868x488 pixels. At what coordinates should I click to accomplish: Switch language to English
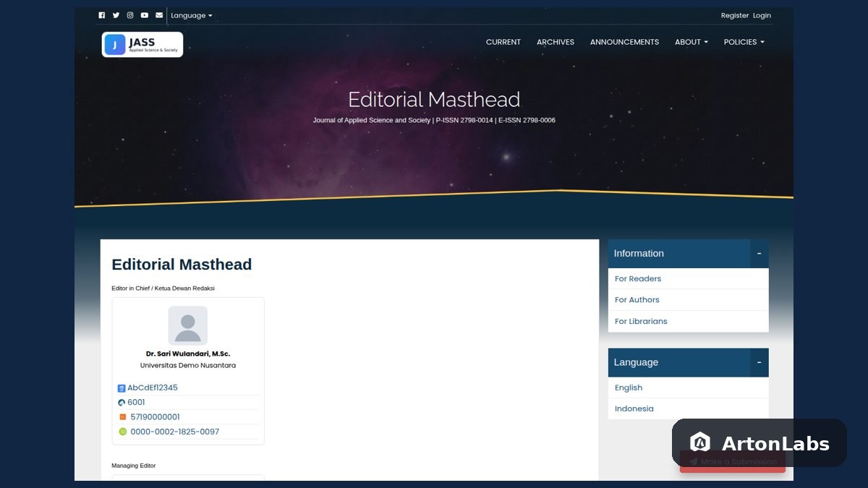pyautogui.click(x=629, y=388)
